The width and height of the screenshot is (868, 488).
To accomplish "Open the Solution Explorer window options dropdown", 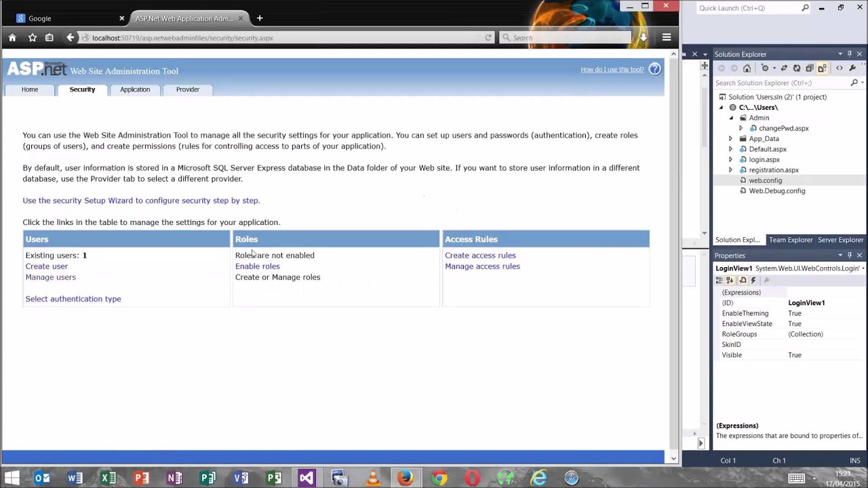I will tap(840, 54).
